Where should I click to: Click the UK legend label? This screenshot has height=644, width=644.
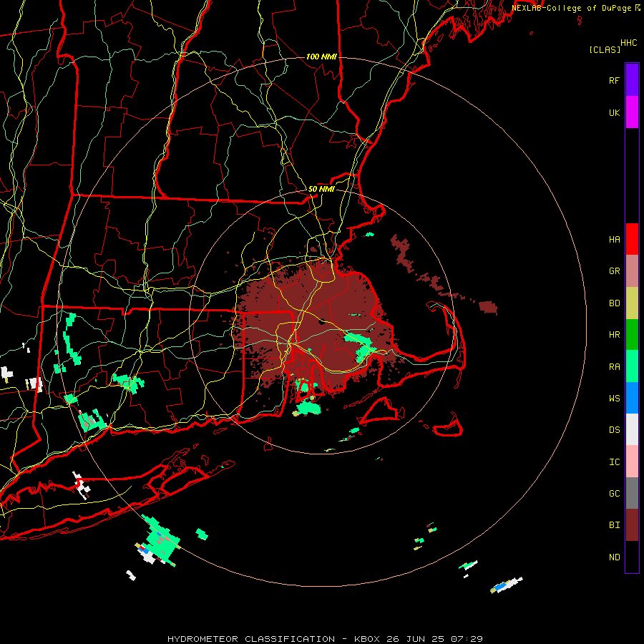coord(614,112)
